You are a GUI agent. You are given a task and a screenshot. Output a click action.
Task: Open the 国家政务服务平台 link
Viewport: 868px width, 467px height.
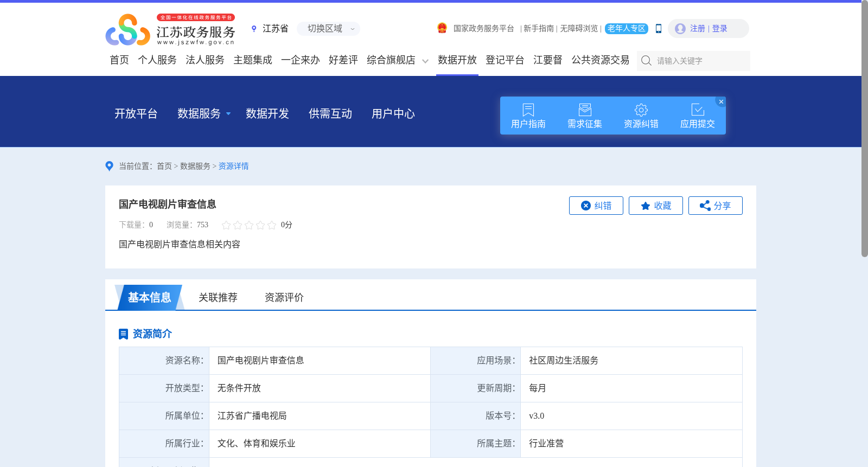tap(483, 29)
